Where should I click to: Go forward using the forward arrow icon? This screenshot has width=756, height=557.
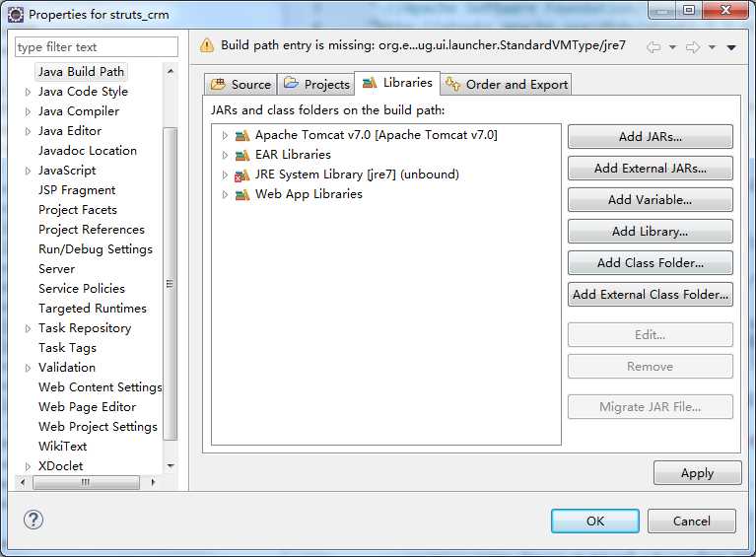click(693, 46)
